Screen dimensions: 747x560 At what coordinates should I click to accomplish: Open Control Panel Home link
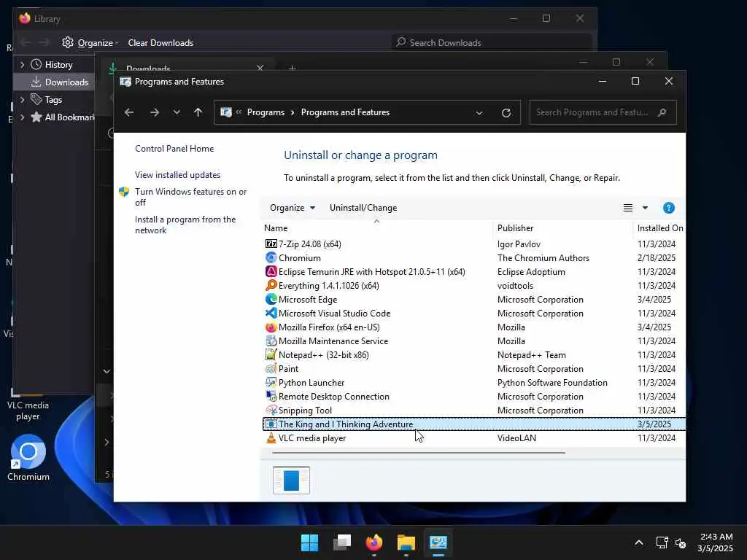pos(174,149)
